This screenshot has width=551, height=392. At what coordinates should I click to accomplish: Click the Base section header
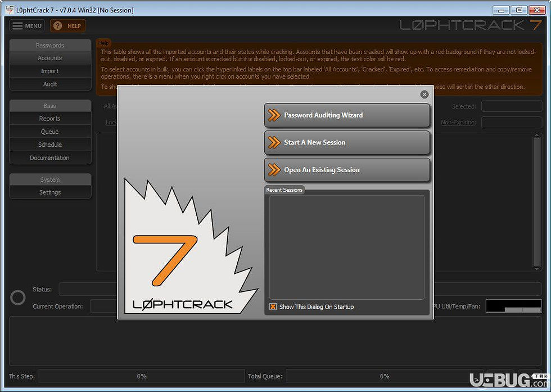(x=50, y=106)
